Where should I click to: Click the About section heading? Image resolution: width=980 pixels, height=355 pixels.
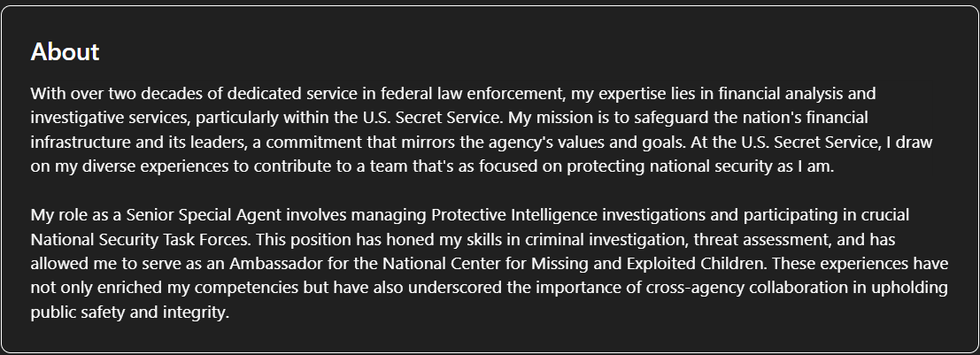point(65,52)
